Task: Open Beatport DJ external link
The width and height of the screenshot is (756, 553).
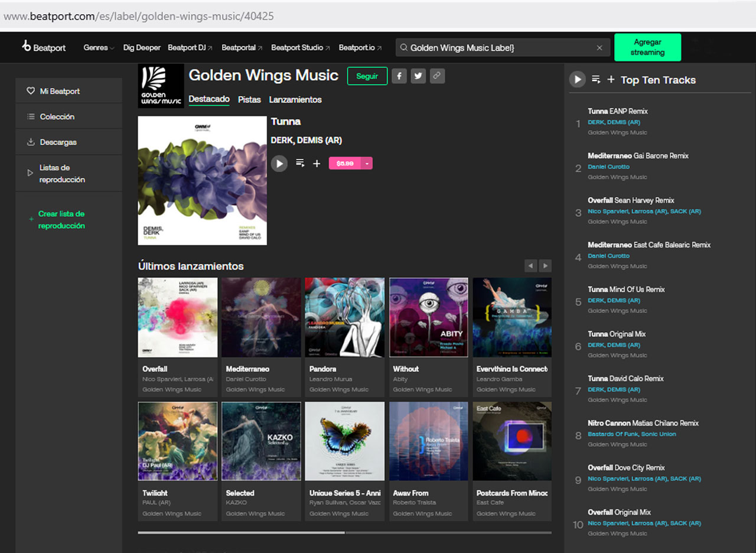Action: 190,47
